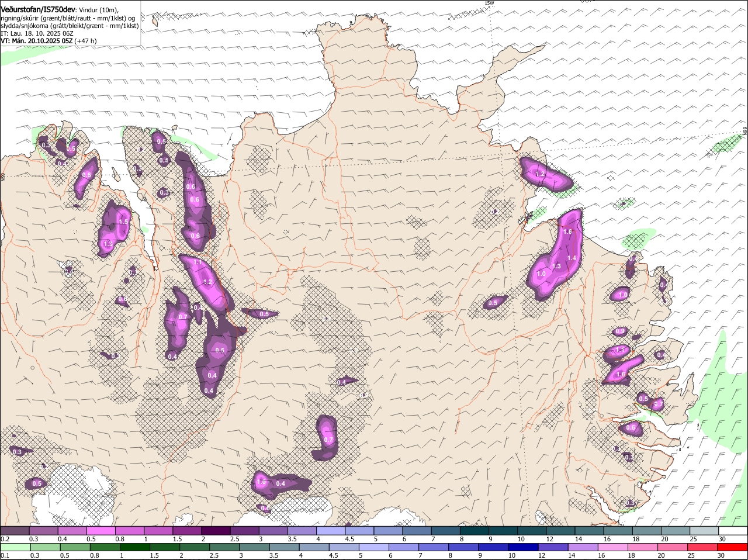The image size is (748, 560).
Task: Select the 25–30 red swatch, lower scale
Action: (x=704, y=547)
